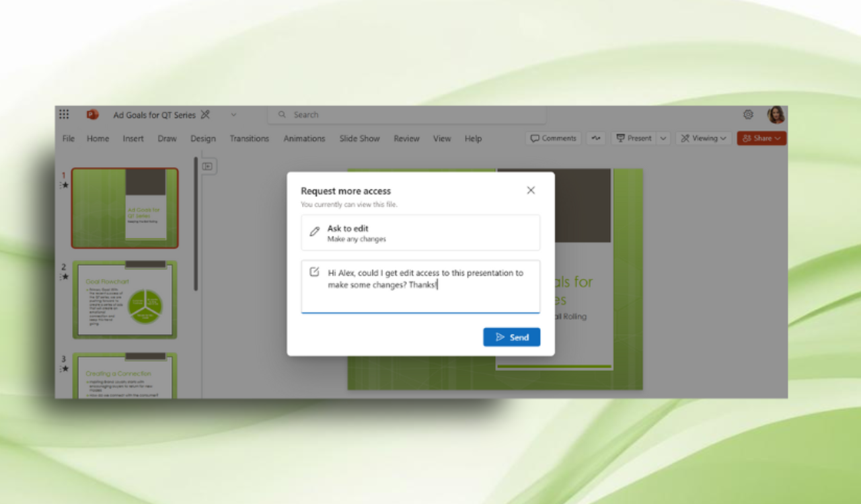Image resolution: width=861 pixels, height=504 pixels.
Task: Close the Request more access dialog
Action: click(531, 190)
